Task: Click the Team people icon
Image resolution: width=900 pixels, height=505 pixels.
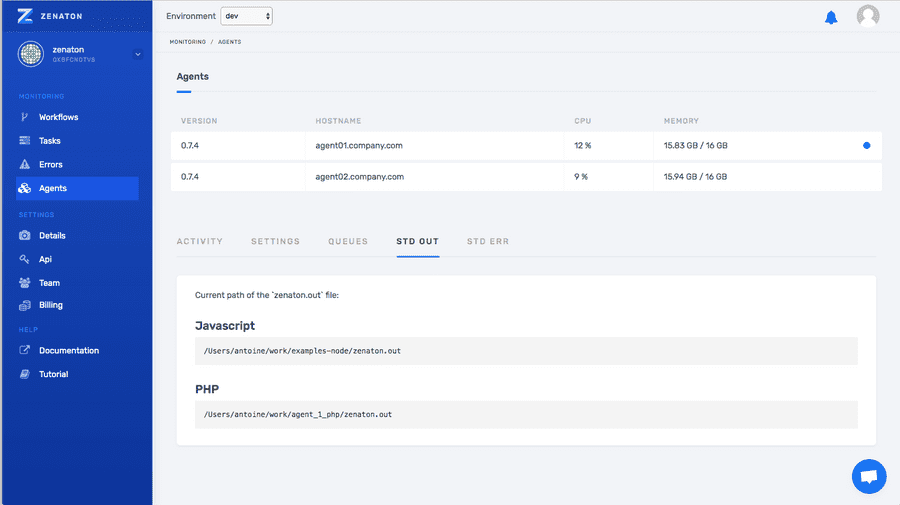Action: point(24,282)
